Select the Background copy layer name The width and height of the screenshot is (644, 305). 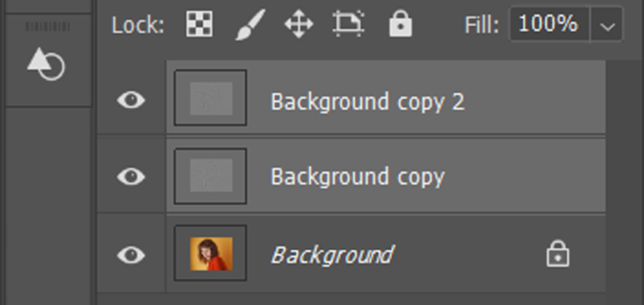[x=358, y=177]
